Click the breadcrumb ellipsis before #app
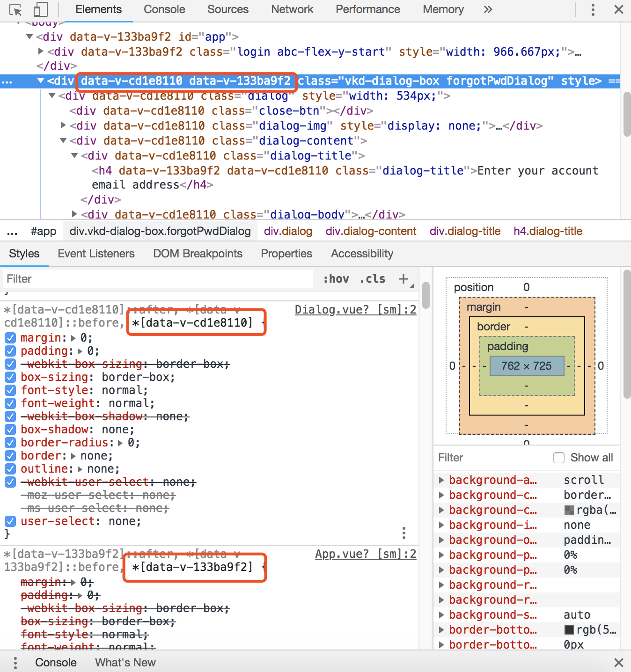Image resolution: width=631 pixels, height=672 pixels. 13,231
